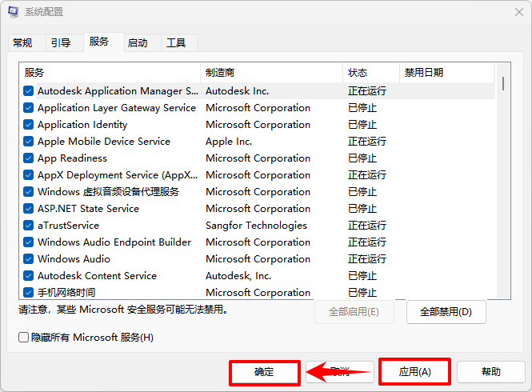
Task: Click 已停止 status of App Readiness
Action: point(362,158)
